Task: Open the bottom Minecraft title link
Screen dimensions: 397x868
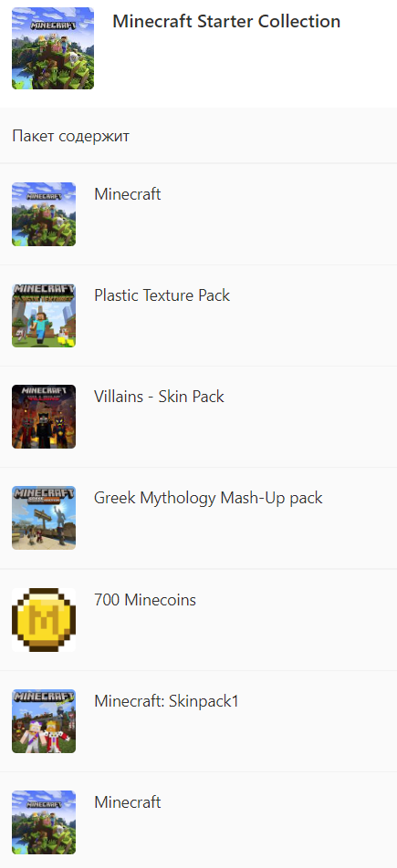Action: pos(128,802)
